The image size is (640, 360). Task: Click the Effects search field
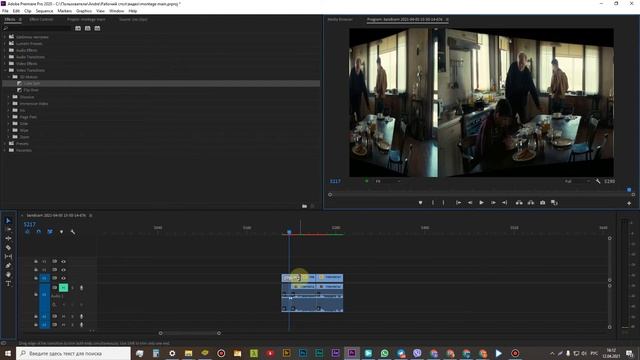point(37,28)
